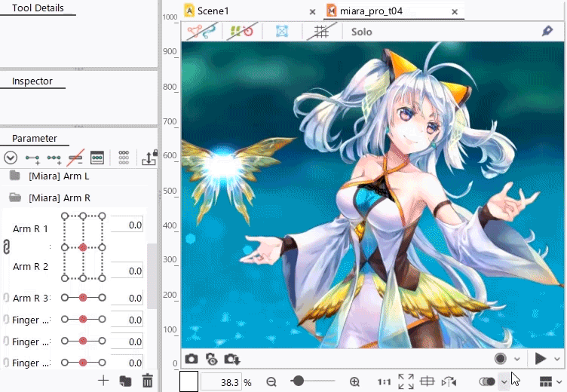
Task: Click the blue pen icon at top right
Action: 547,31
